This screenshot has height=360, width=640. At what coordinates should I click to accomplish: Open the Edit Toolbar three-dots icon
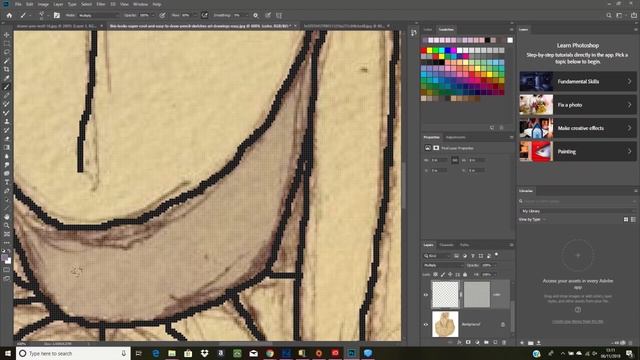7,242
